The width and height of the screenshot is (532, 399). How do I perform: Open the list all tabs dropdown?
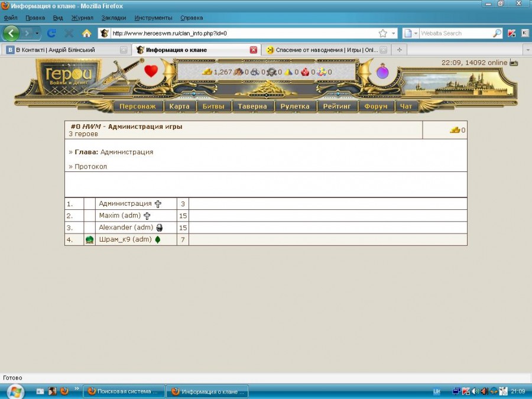pos(528,50)
